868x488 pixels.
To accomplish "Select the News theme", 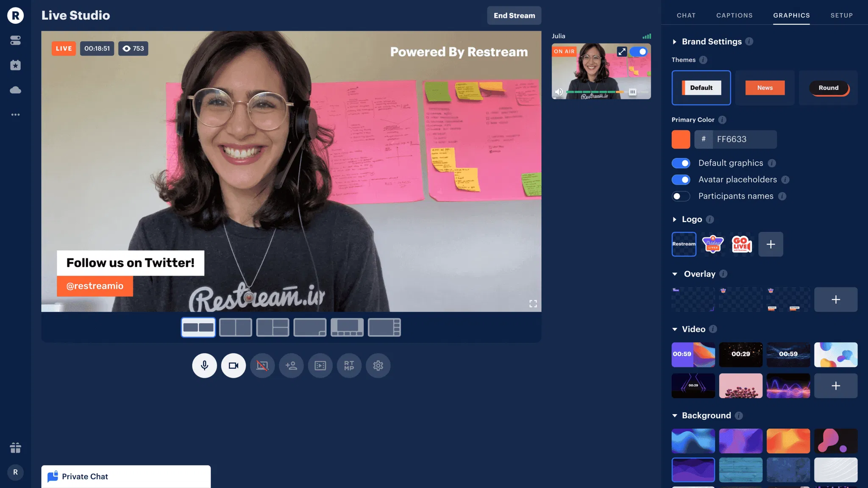I will click(765, 88).
